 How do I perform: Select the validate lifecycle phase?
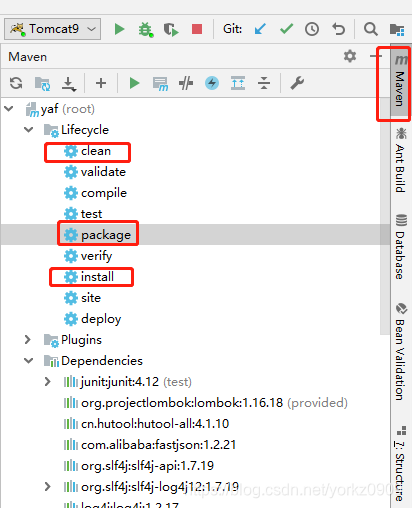click(x=95, y=172)
